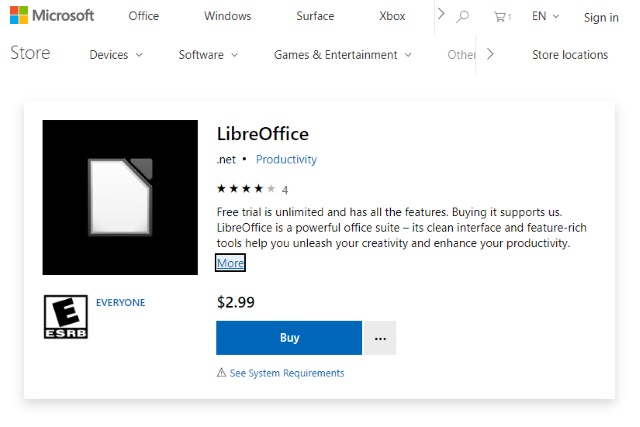The width and height of the screenshot is (640, 427).
Task: Click the warning icon beside System Requirements
Action: click(221, 373)
